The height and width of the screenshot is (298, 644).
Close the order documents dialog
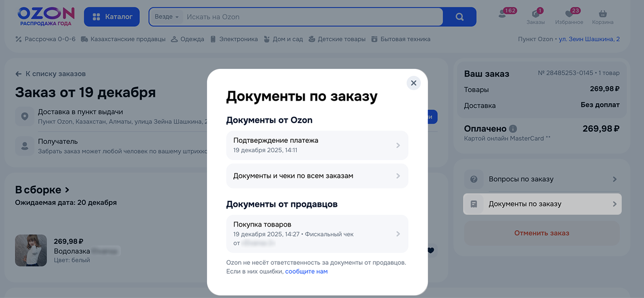(413, 83)
